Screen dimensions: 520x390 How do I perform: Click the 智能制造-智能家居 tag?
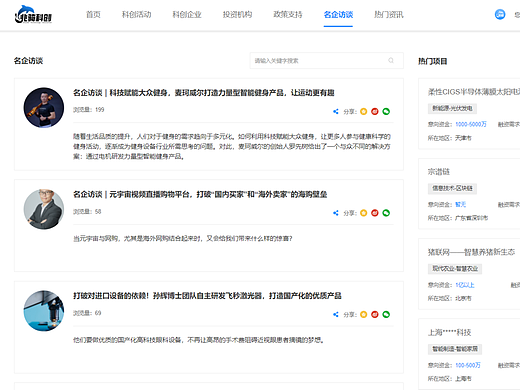[455, 349]
